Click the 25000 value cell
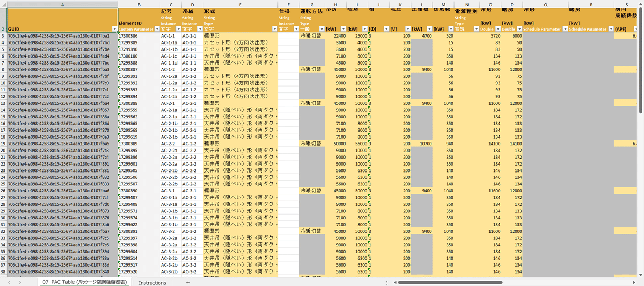644x286 pixels. tap(357, 35)
